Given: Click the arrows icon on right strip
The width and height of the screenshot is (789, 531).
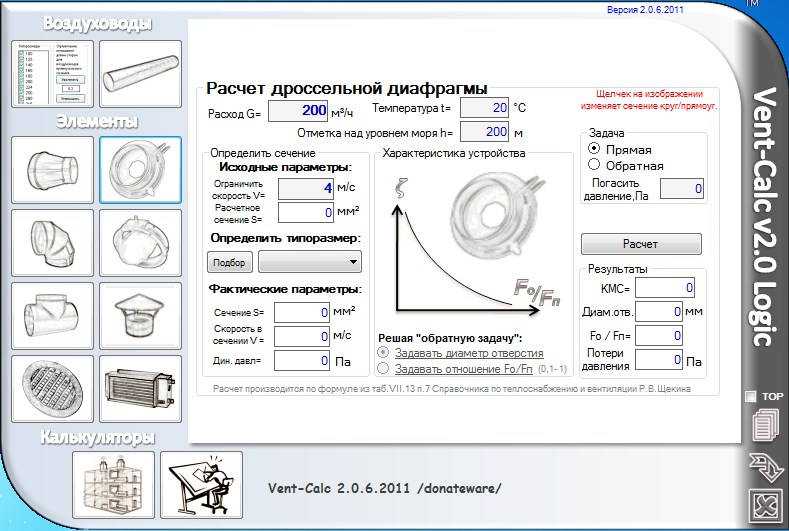Looking at the screenshot, I should [766, 467].
